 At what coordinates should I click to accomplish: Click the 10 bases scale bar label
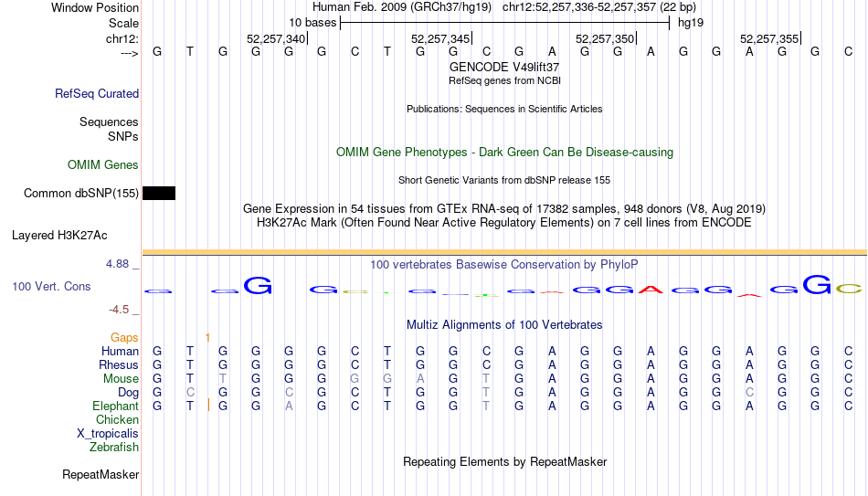pos(312,23)
